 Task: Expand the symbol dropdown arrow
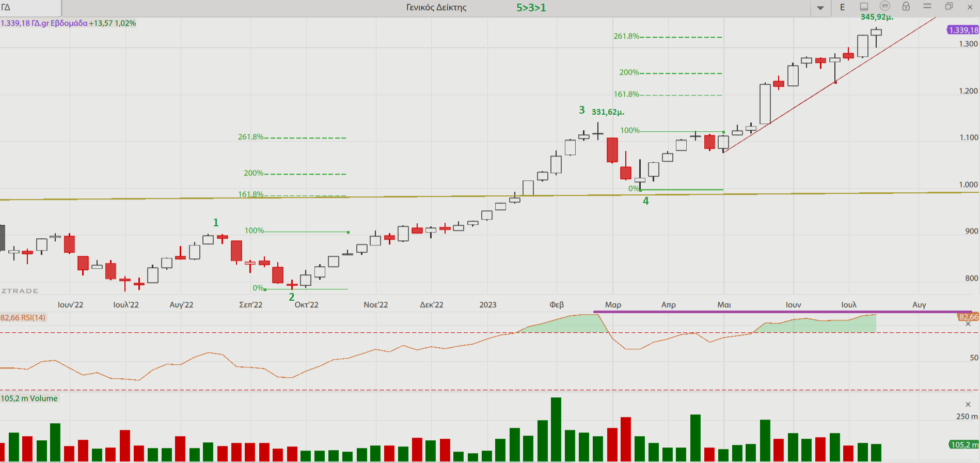click(820, 8)
